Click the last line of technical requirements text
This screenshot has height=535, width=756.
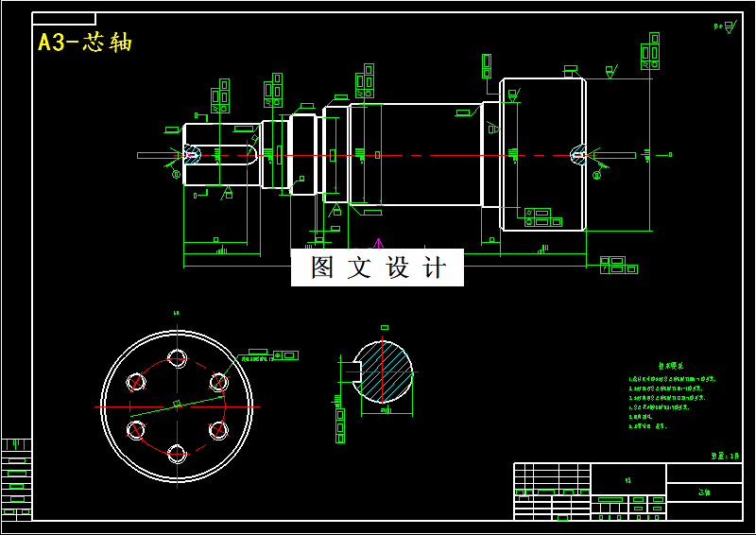click(x=647, y=426)
